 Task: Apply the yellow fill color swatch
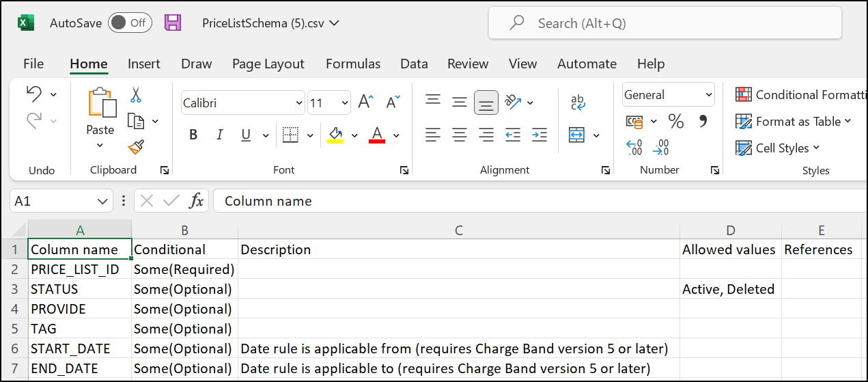tap(335, 135)
